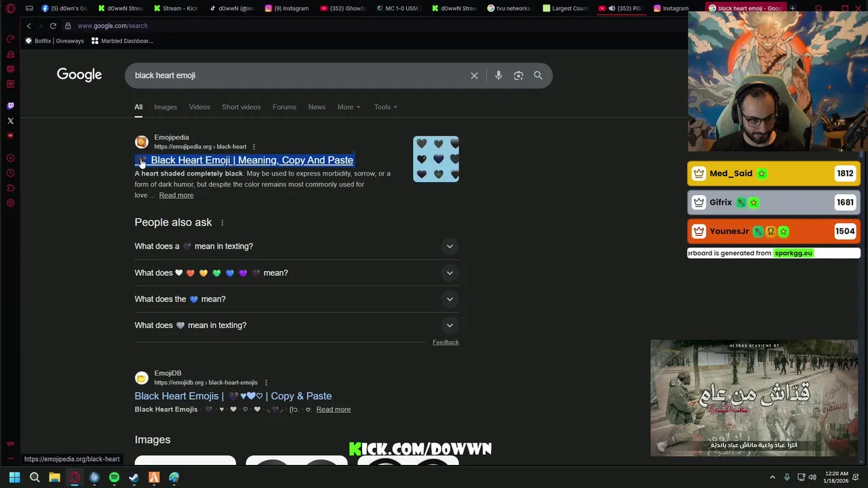Open the Google logo homepage
Screen dimensions: 868x488
coord(79,75)
